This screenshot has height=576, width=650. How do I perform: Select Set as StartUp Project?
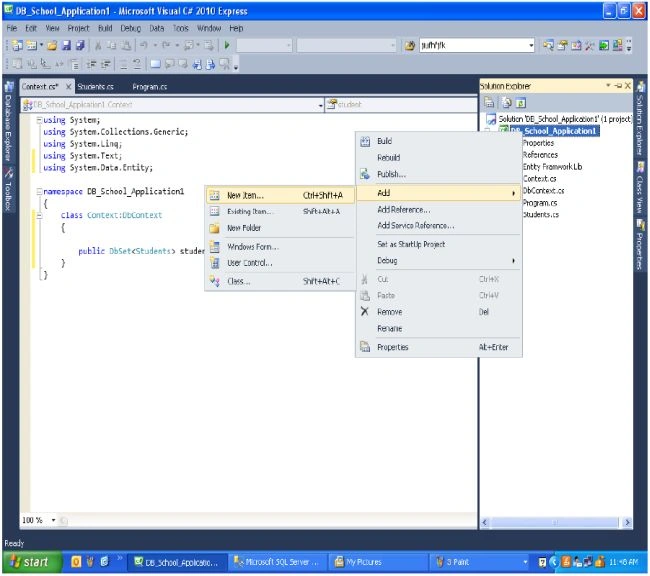point(439,244)
